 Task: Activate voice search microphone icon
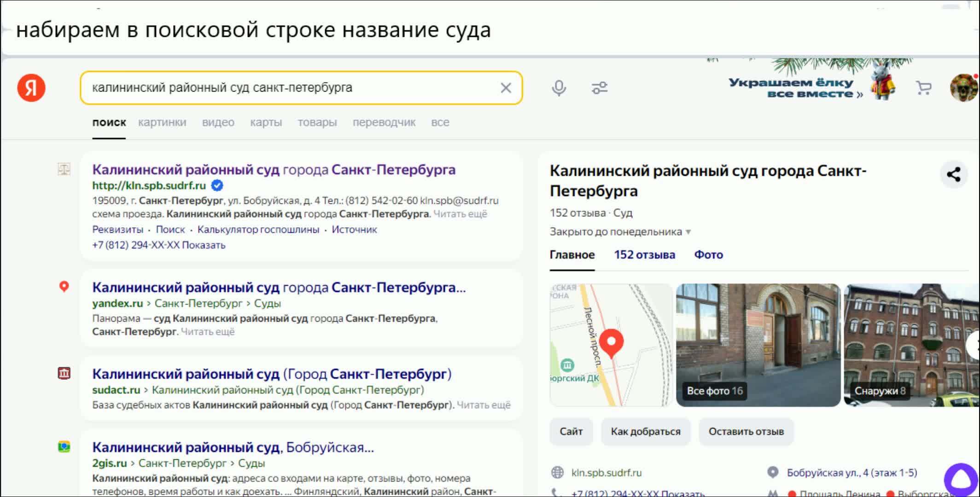pos(559,87)
